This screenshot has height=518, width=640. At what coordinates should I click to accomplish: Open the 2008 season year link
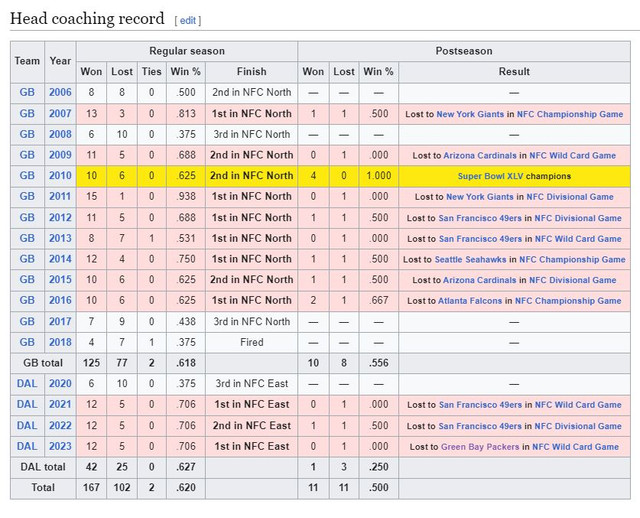(x=60, y=134)
